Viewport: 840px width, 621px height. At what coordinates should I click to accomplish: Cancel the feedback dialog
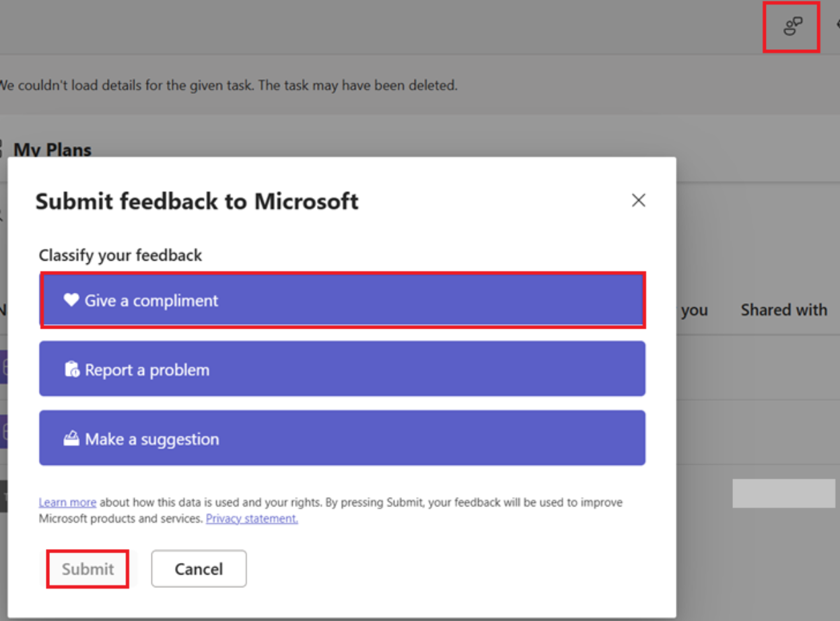pyautogui.click(x=199, y=568)
